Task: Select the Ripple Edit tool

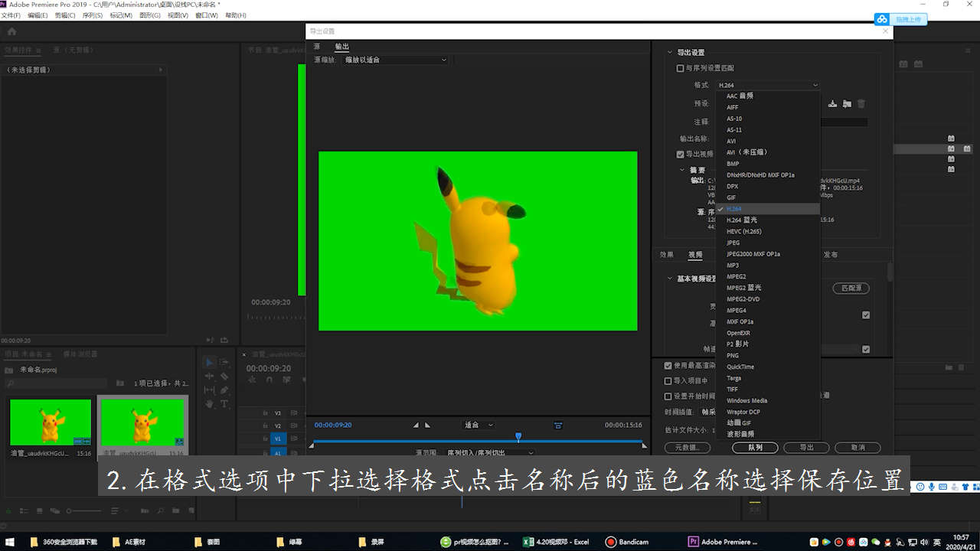Action: point(210,376)
